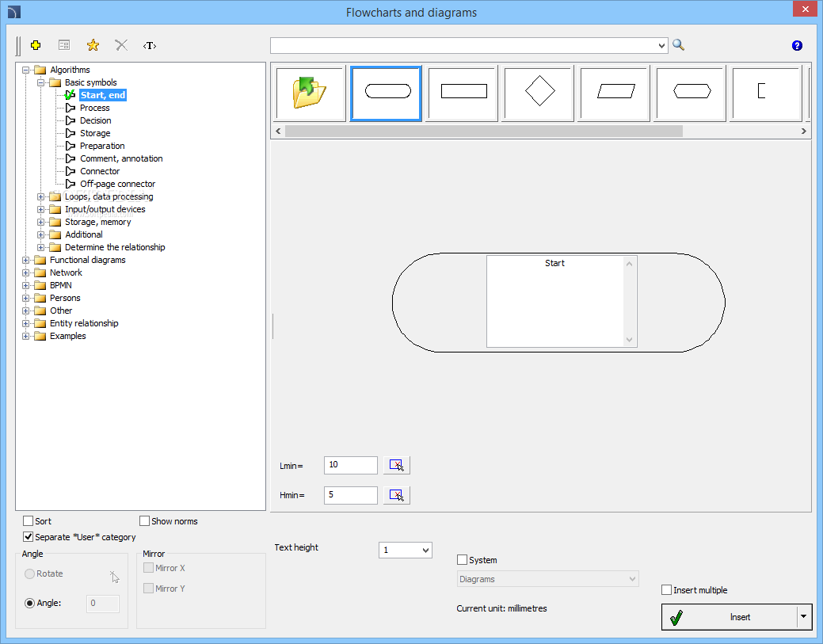Expand Input/output devices folder

tap(40, 209)
